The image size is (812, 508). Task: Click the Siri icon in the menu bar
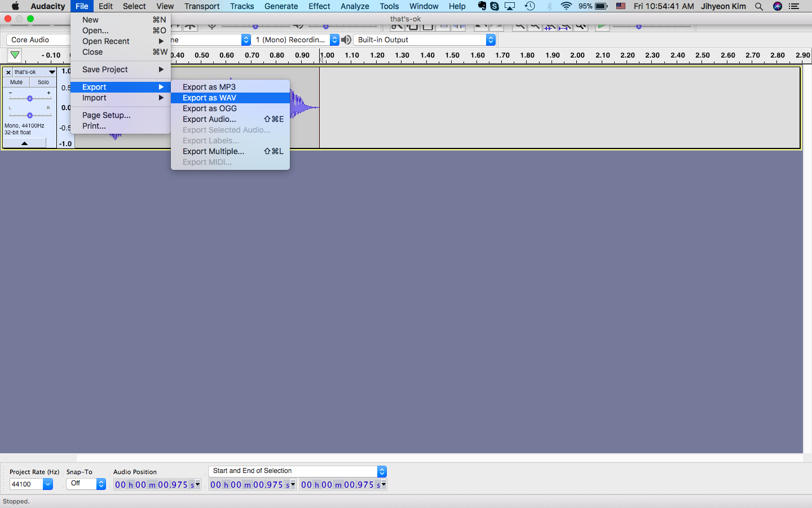click(x=778, y=6)
